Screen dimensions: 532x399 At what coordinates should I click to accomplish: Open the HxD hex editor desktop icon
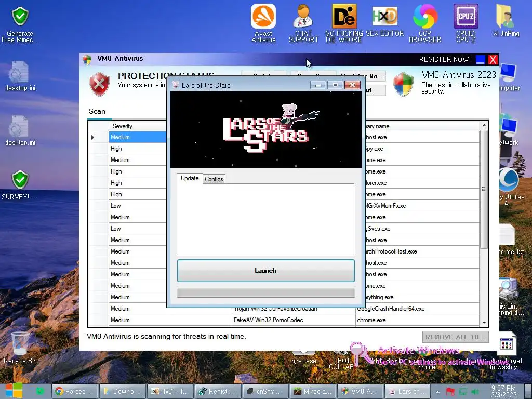click(384, 20)
